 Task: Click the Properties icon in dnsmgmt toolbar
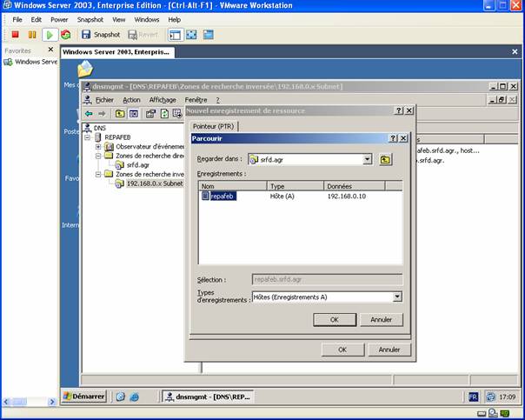tap(150, 114)
